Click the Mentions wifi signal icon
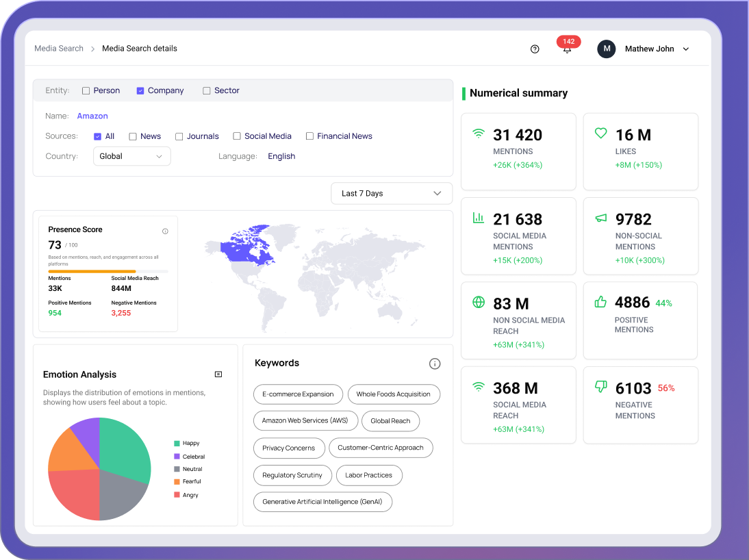 [478, 133]
